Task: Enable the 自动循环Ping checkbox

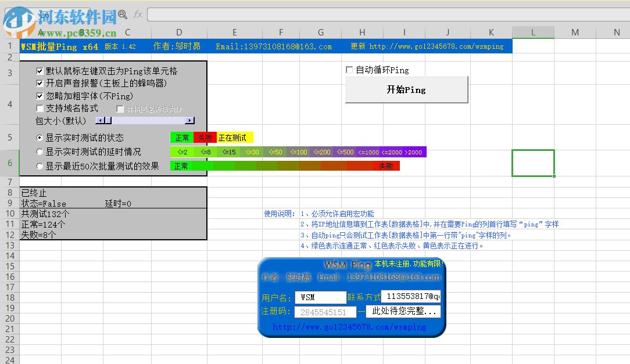Action: click(349, 70)
